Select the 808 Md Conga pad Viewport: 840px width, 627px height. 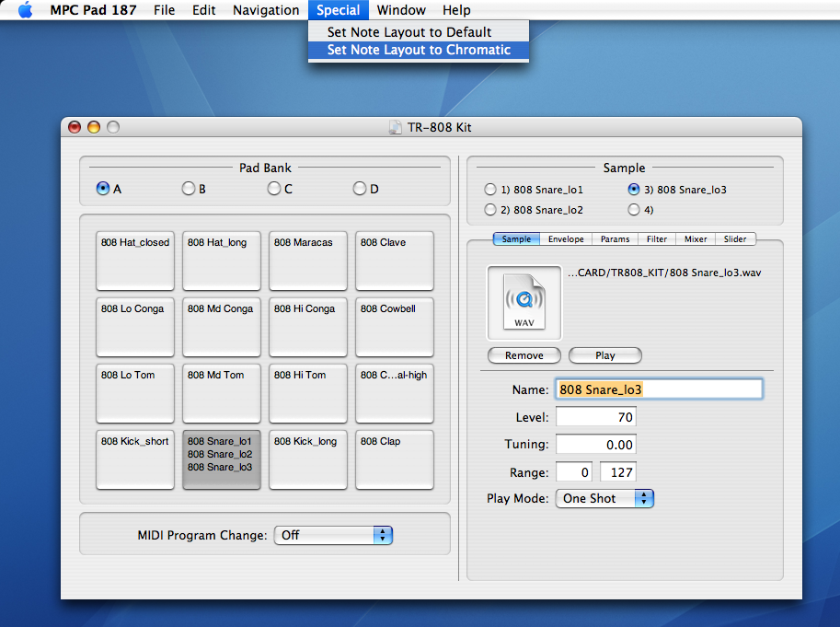point(221,327)
